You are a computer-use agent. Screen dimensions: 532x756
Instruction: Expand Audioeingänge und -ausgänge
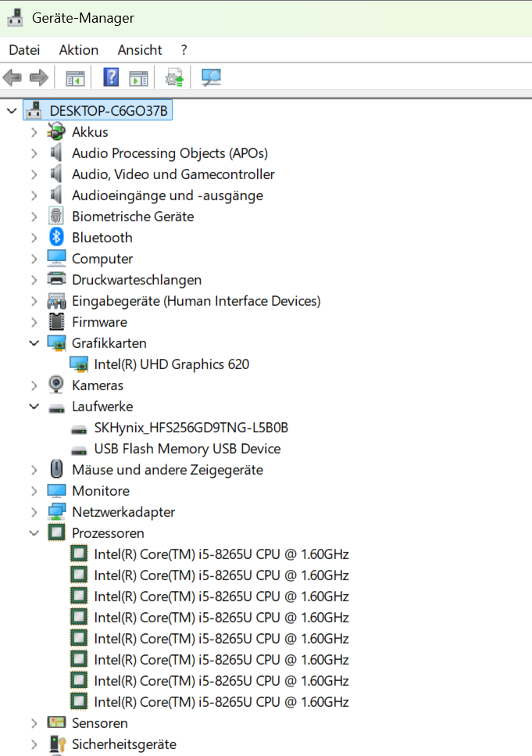pyautogui.click(x=34, y=195)
